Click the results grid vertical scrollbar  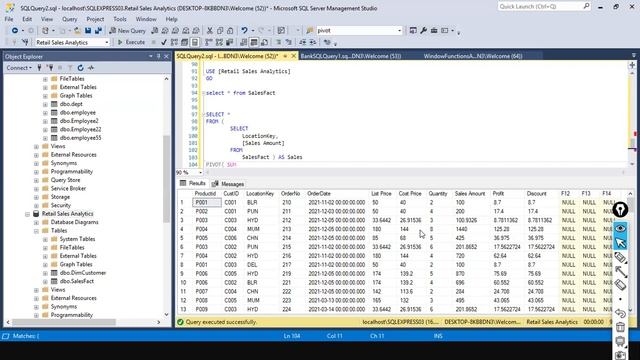pos(630,251)
